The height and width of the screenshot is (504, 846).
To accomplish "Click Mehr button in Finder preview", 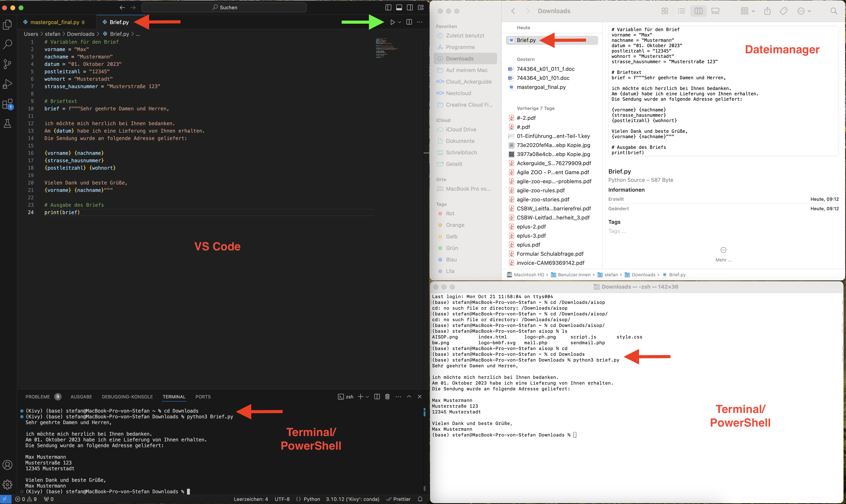I will [723, 254].
